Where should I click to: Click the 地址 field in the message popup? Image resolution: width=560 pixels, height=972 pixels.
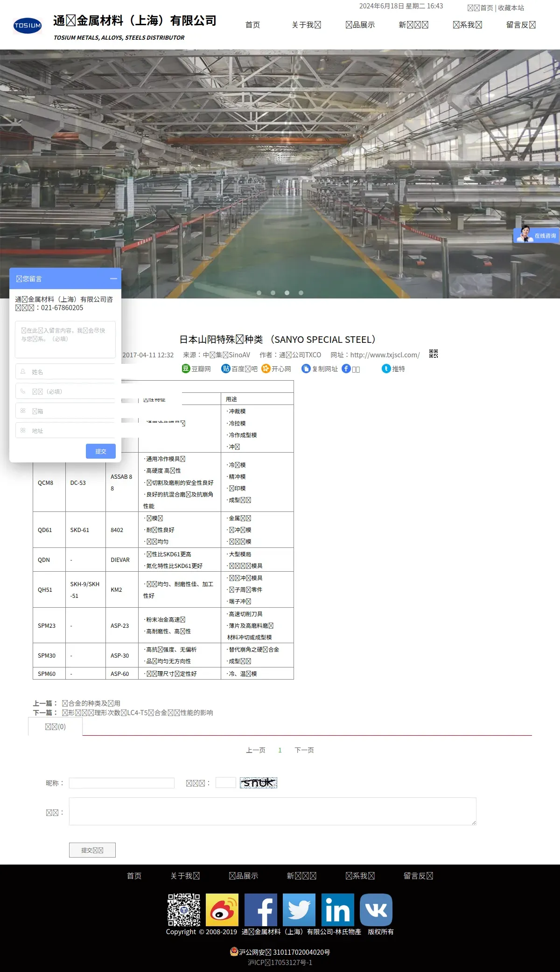65,431
